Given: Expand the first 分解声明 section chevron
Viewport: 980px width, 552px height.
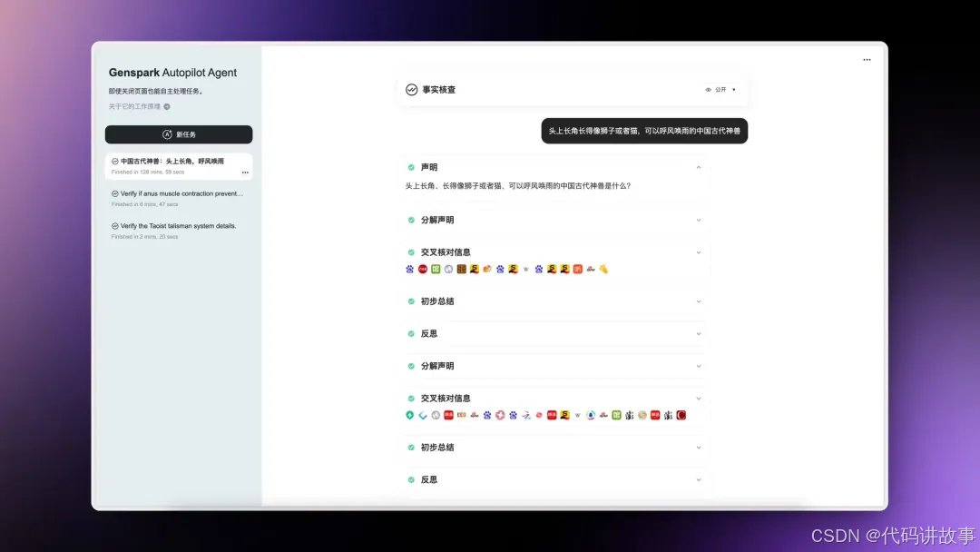Looking at the screenshot, I should [x=699, y=220].
